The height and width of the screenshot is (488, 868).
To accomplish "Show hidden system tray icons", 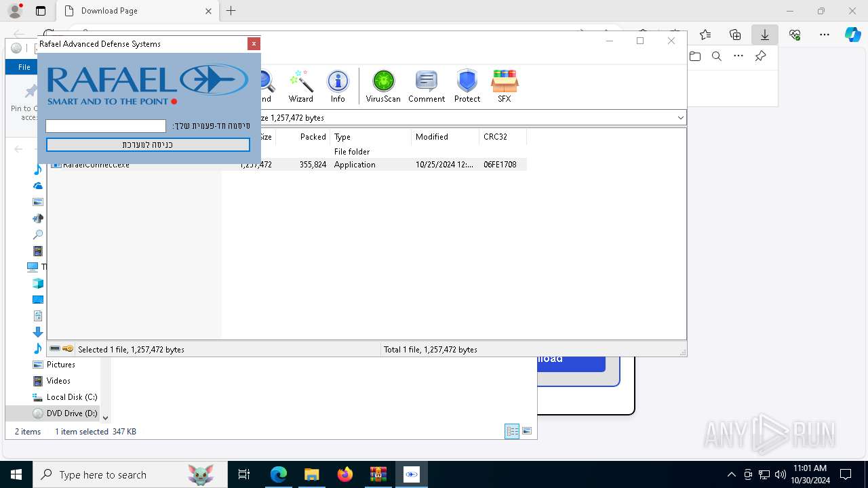I will click(731, 474).
